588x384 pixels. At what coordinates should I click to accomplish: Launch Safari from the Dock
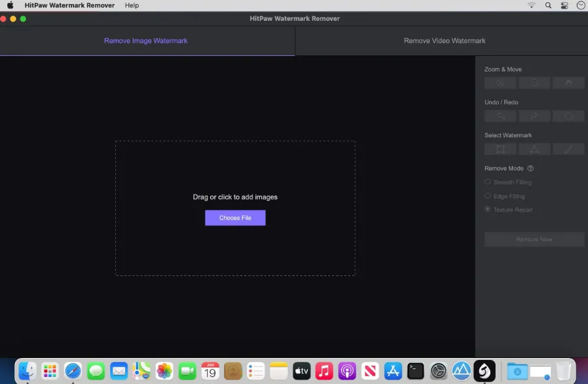point(73,371)
